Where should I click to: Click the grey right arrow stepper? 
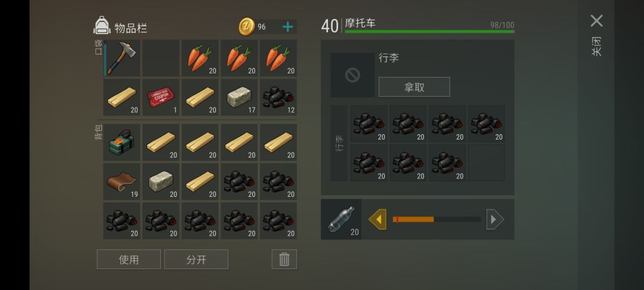(x=495, y=220)
